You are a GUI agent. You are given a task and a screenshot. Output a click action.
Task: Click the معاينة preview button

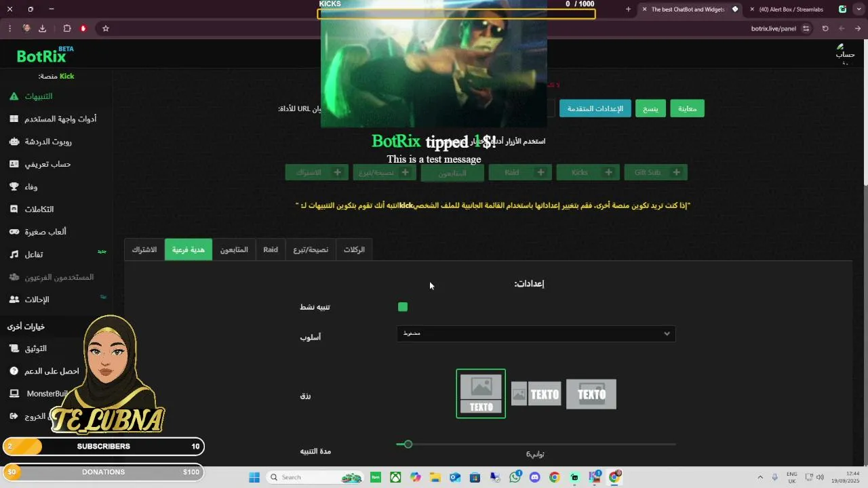click(x=687, y=108)
